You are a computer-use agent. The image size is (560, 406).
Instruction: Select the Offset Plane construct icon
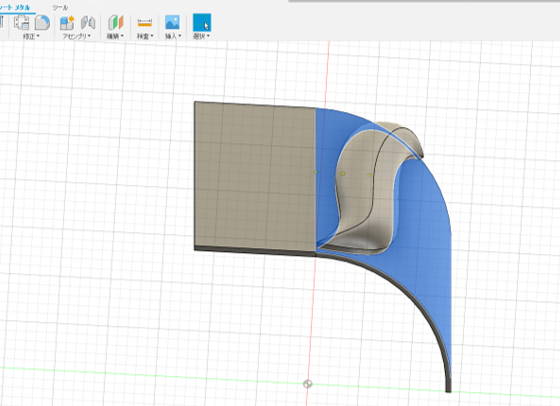[116, 22]
